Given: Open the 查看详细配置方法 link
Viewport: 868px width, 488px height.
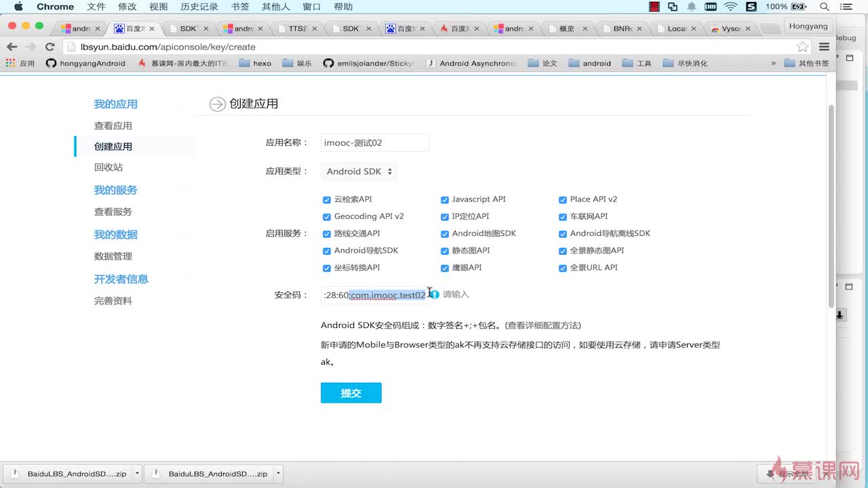Looking at the screenshot, I should pyautogui.click(x=544, y=325).
